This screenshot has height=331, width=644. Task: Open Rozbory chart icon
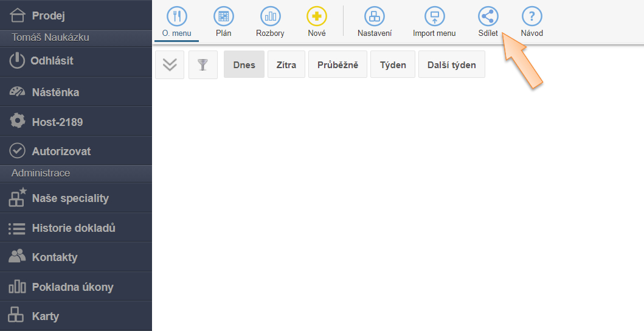click(270, 16)
